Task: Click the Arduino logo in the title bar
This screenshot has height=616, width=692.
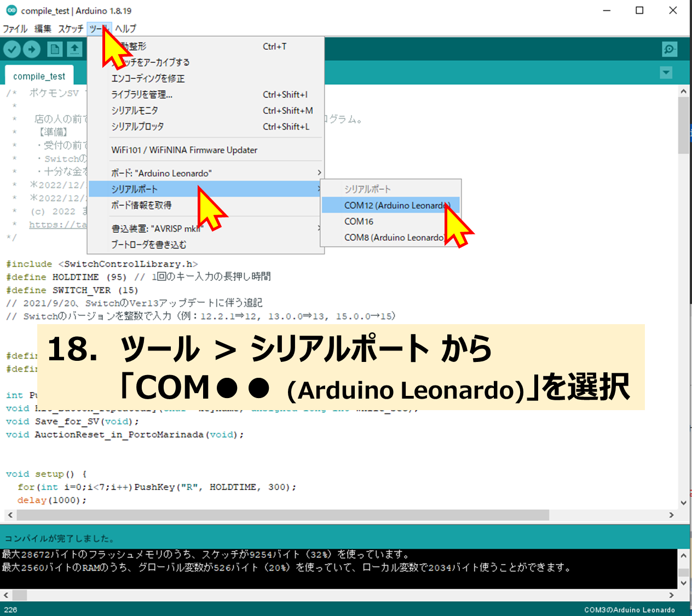Action: [11, 10]
